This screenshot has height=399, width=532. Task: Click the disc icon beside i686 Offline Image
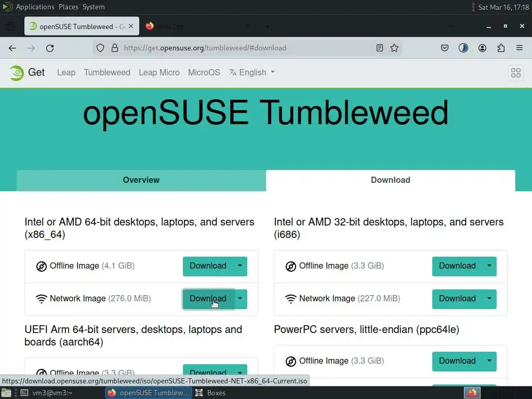(x=291, y=267)
